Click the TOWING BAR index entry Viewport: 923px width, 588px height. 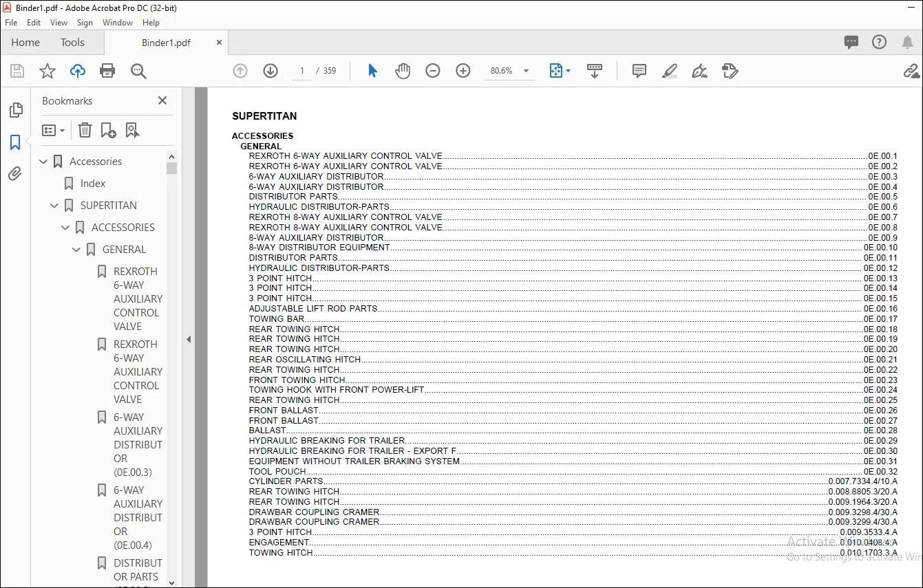pos(276,318)
